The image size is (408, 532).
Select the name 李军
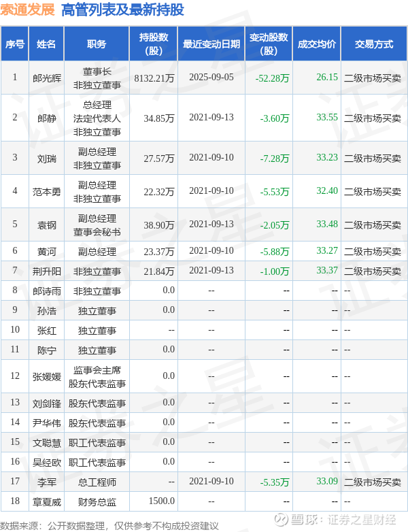(47, 482)
